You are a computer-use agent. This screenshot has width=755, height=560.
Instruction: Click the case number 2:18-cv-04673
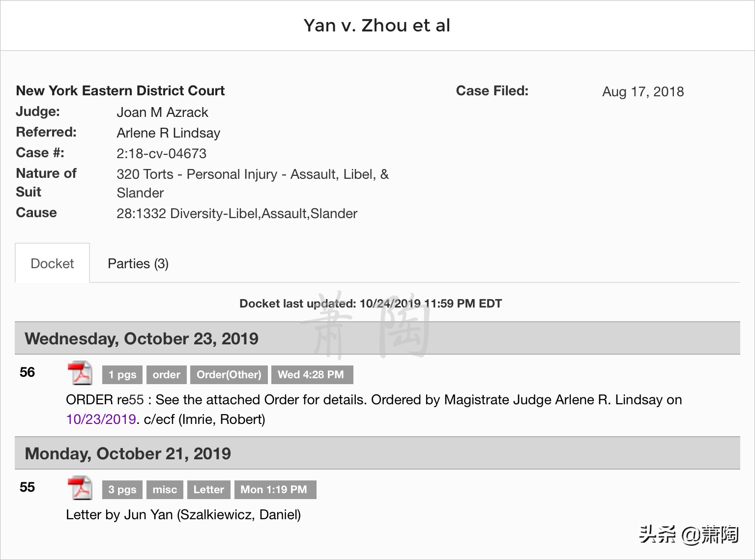(162, 153)
